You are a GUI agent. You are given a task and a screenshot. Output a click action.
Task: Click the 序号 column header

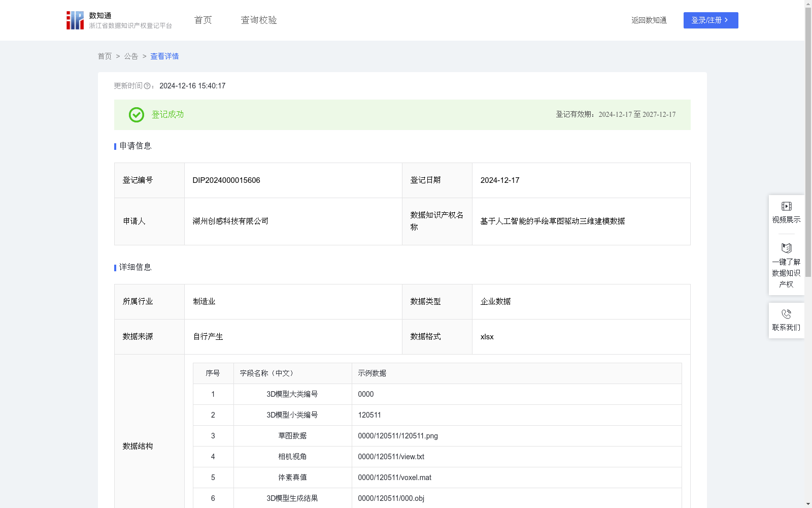(x=213, y=373)
